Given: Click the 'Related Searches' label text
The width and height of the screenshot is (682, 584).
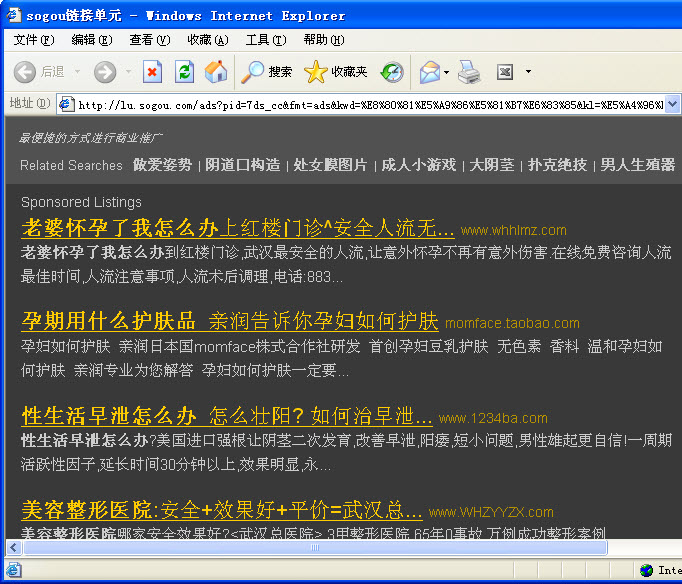Looking at the screenshot, I should tap(71, 165).
